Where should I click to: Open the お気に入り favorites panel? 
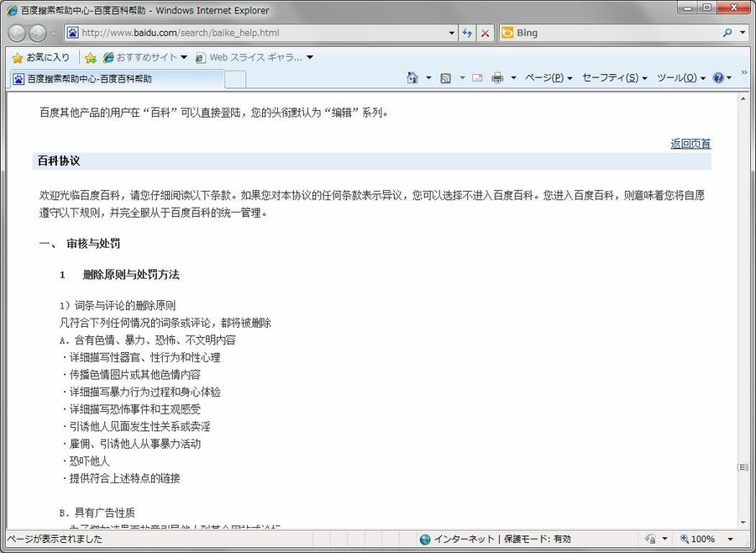pos(40,58)
